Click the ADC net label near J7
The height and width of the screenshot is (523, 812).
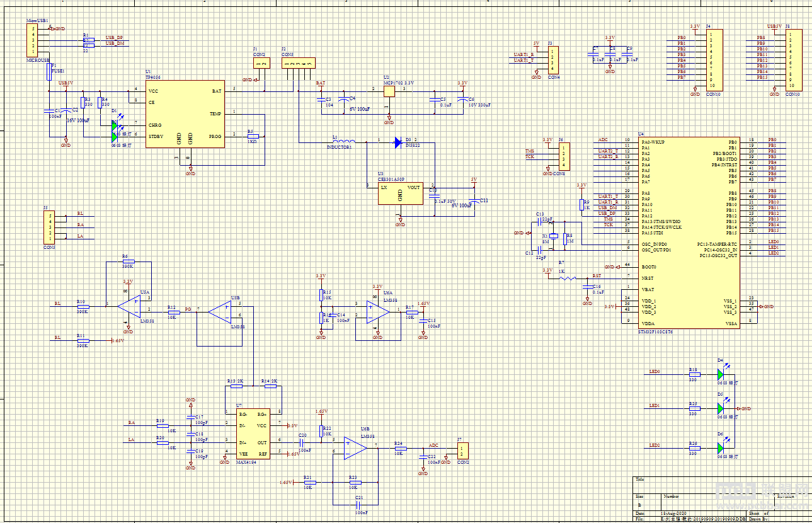click(433, 445)
